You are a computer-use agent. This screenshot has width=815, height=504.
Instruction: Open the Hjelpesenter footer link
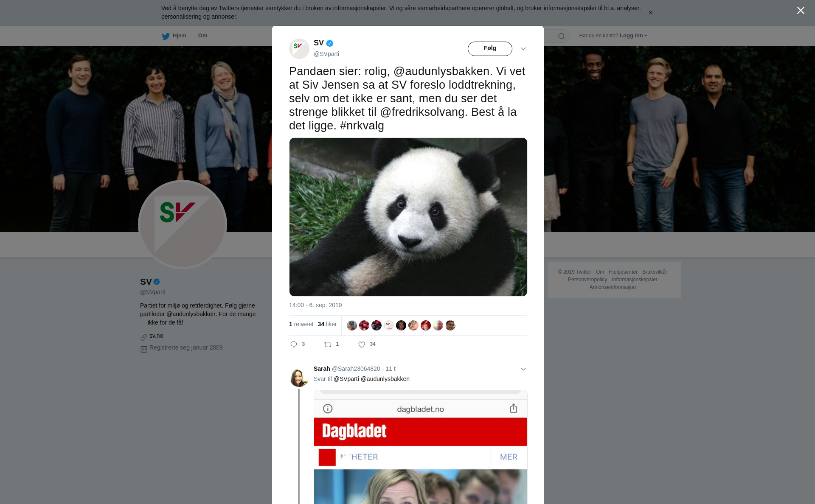623,272
